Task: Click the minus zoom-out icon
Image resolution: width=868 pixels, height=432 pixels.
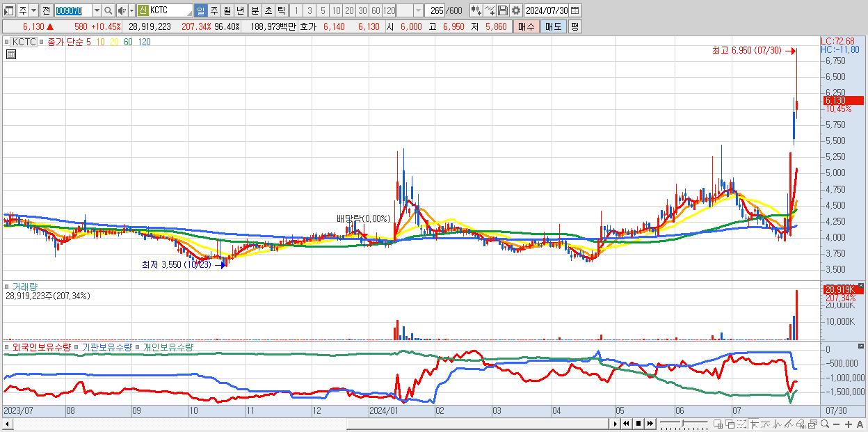Action: 836,424
